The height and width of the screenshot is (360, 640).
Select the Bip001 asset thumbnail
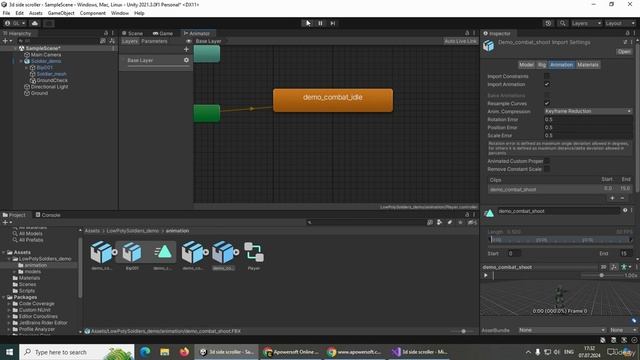pos(132,256)
